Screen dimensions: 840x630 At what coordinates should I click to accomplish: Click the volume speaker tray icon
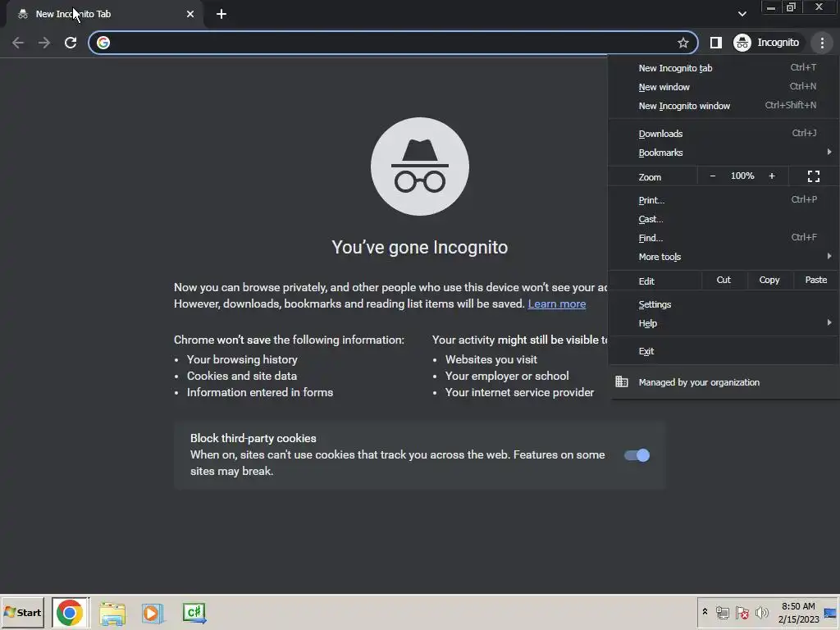pyautogui.click(x=761, y=612)
